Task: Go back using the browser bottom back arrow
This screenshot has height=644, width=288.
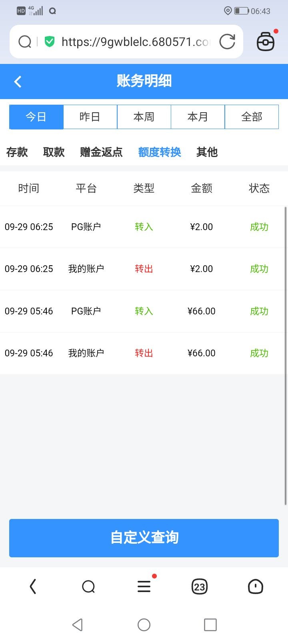Action: pyautogui.click(x=33, y=586)
